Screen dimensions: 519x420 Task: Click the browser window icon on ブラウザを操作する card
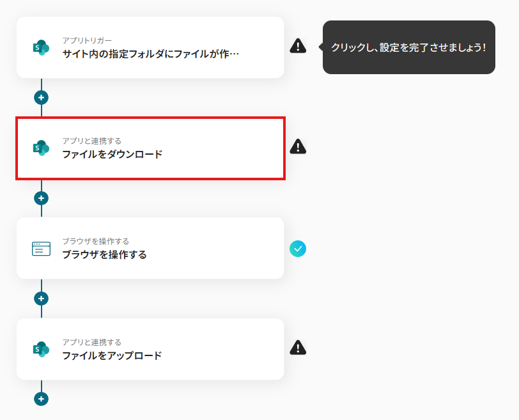41,249
